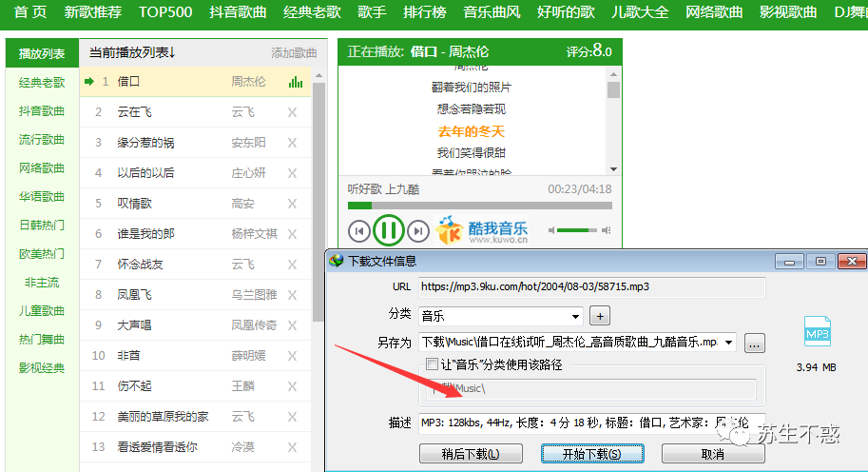Remove 伤不起 from the playlist
Viewport: 868px width, 472px height.
292,386
